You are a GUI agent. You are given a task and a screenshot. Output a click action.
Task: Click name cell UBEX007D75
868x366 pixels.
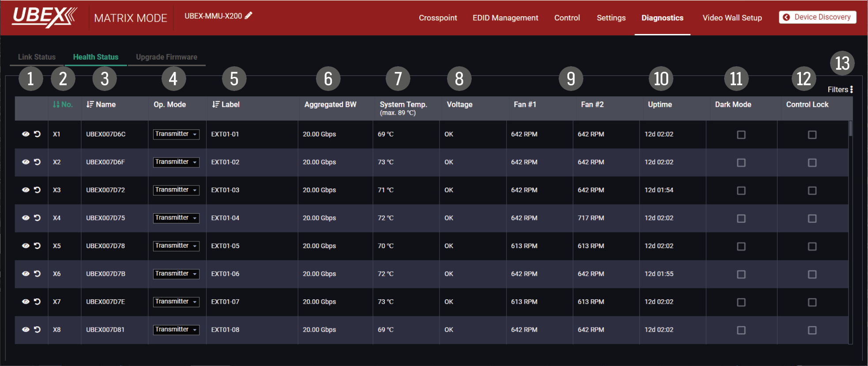pyautogui.click(x=105, y=218)
